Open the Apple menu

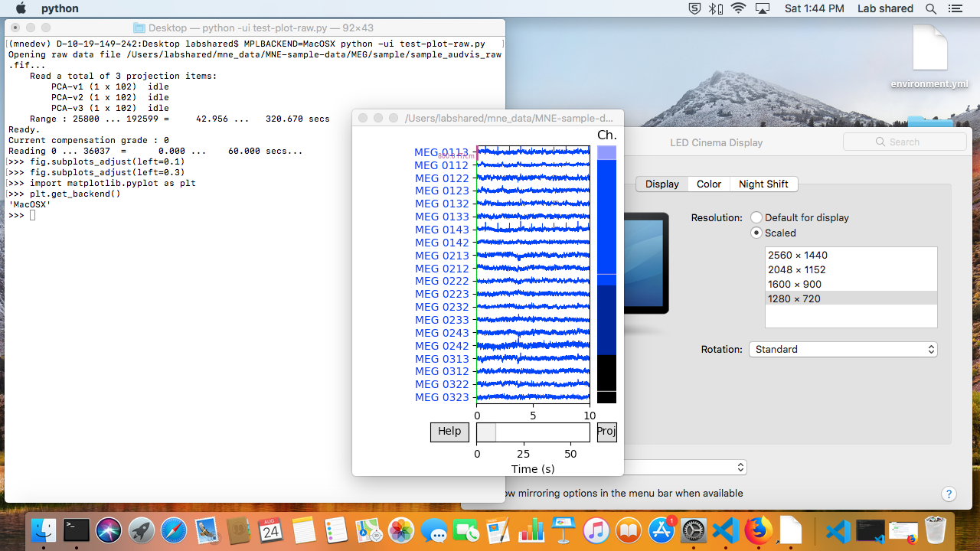click(x=21, y=8)
